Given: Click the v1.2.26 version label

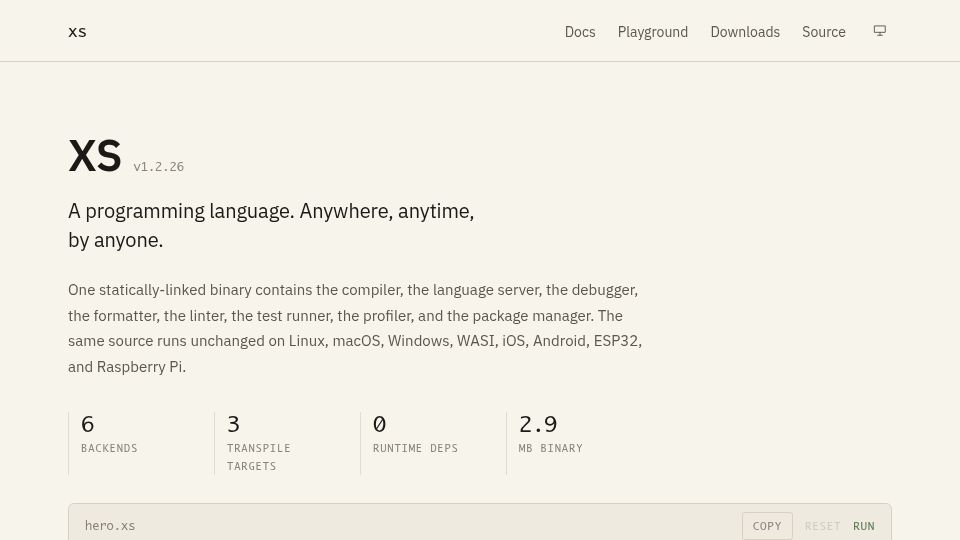Looking at the screenshot, I should point(159,167).
